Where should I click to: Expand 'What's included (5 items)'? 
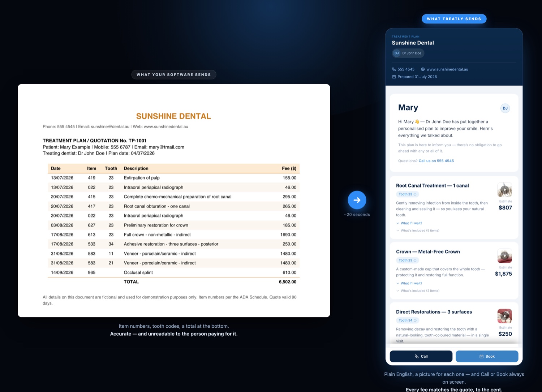(x=418, y=231)
